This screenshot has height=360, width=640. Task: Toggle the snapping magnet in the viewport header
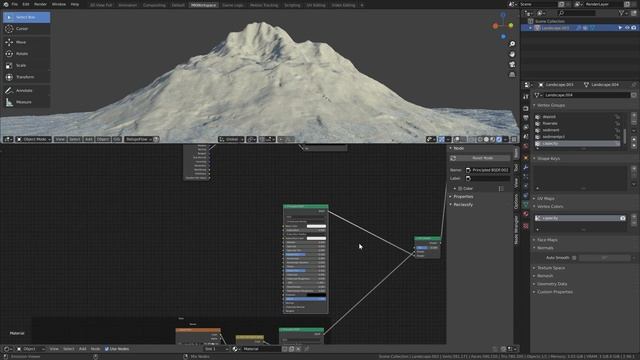(262, 139)
